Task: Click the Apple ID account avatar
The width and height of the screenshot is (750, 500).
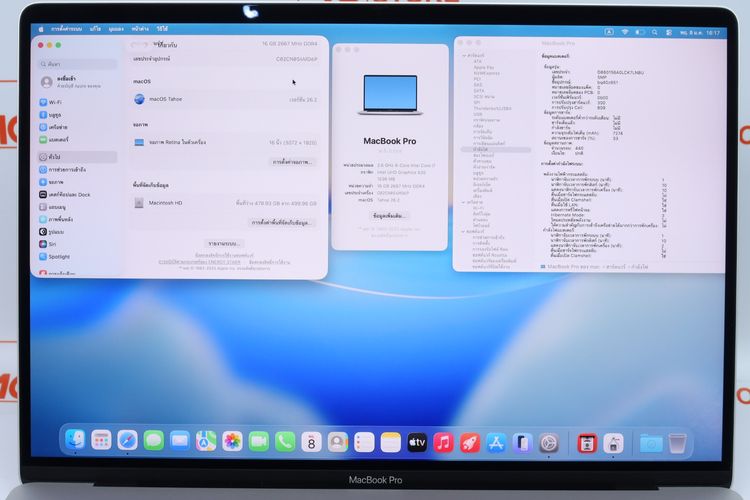Action: coord(46,82)
